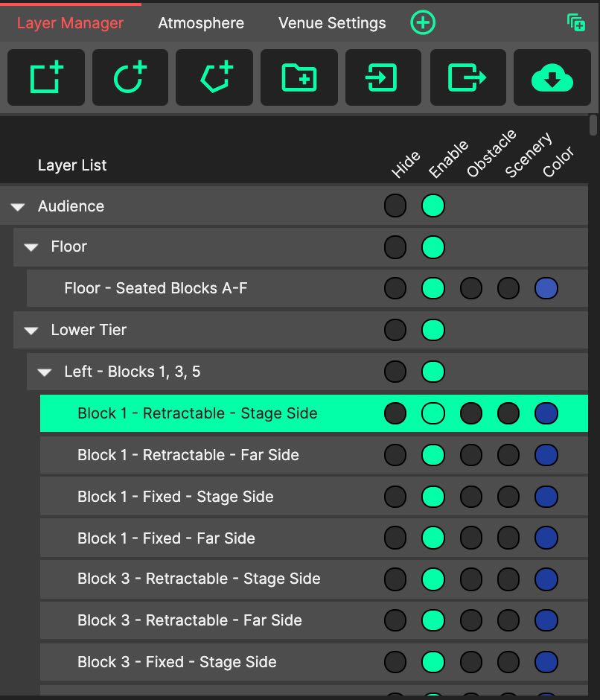Toggle Obstacle for Block 1 - Retractable - Far Side

coord(471,455)
